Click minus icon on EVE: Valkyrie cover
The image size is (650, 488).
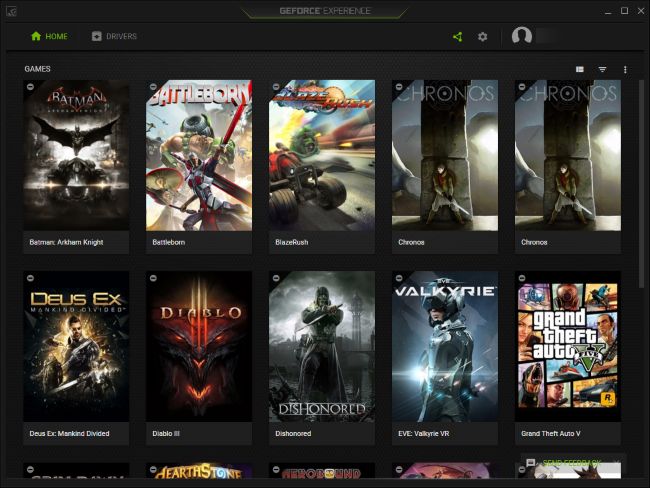[x=399, y=278]
